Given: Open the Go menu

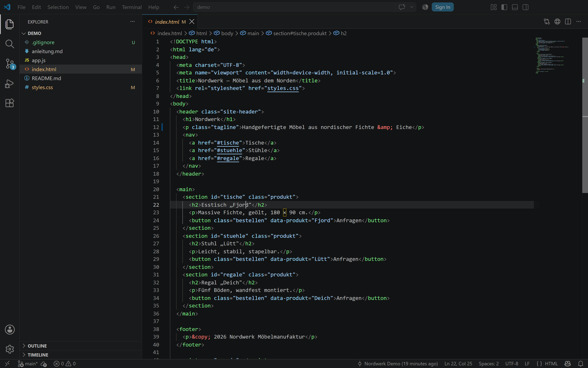Looking at the screenshot, I should point(96,7).
